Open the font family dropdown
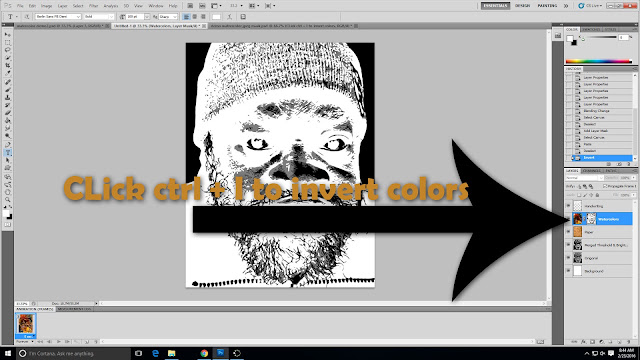 click(78, 17)
